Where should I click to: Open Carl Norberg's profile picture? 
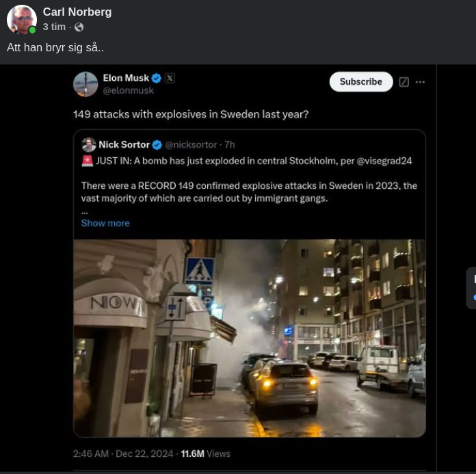point(21,20)
